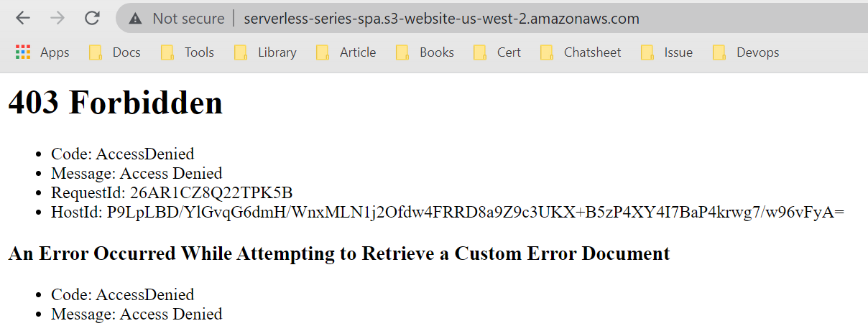The height and width of the screenshot is (331, 868).
Task: Click the 403 Forbidden heading
Action: 116,103
